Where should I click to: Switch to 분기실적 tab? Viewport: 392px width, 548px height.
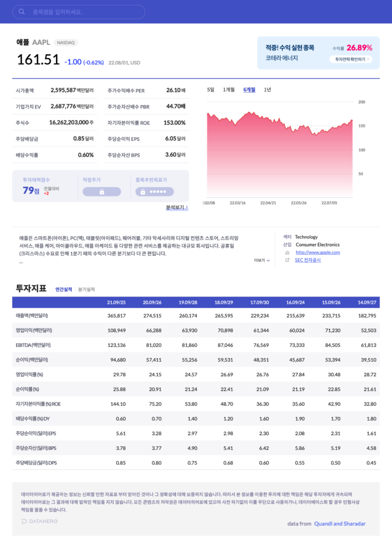86,290
